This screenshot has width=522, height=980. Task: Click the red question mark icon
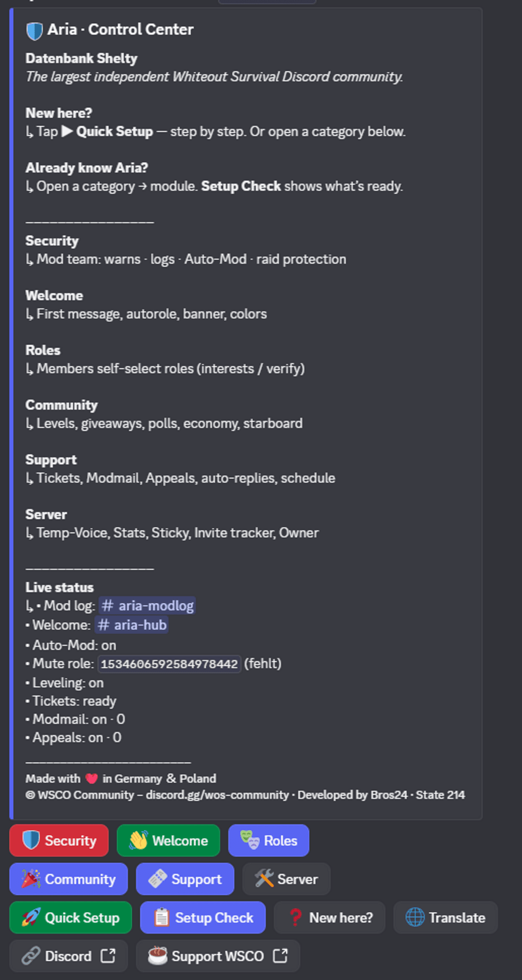(x=295, y=917)
